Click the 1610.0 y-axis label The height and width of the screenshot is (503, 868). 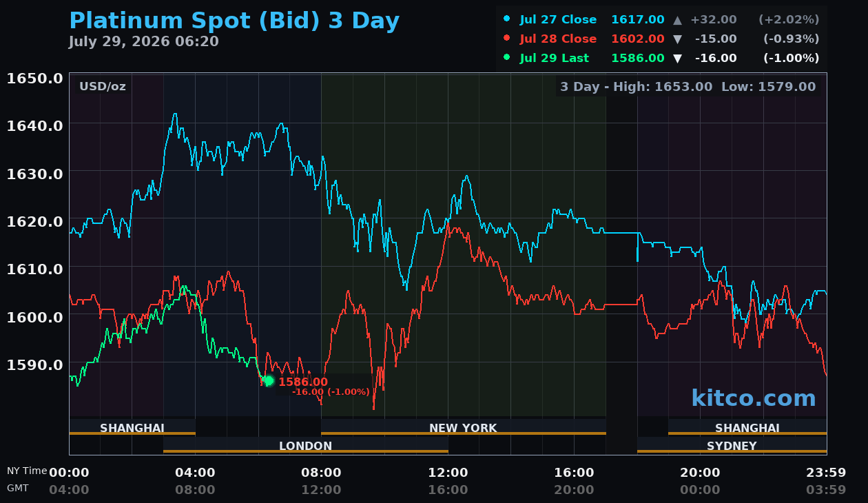(35, 269)
